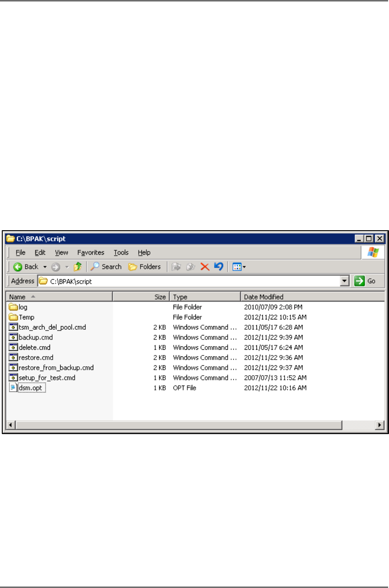
Task: Select the log folder icon
Action: (13, 307)
